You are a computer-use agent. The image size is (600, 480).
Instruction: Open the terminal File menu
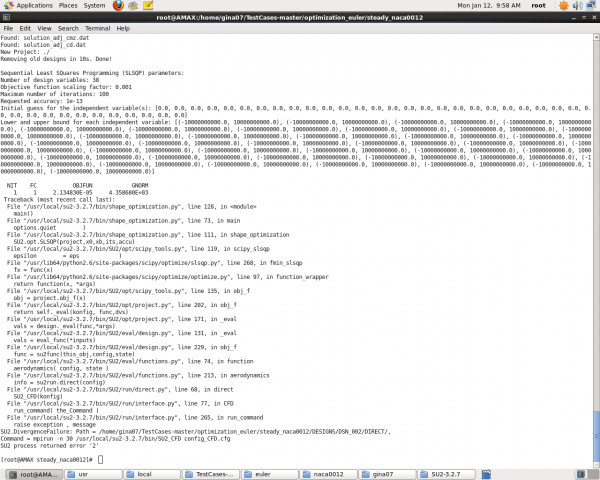pos(8,28)
